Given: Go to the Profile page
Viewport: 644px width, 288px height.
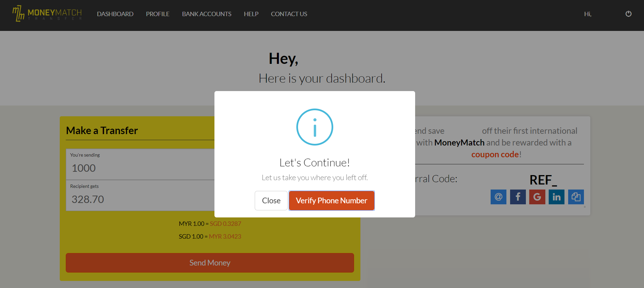Looking at the screenshot, I should (157, 14).
